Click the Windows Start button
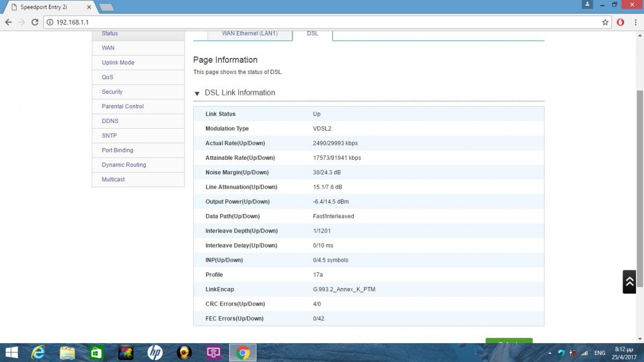This screenshot has width=644, height=362. click(x=11, y=352)
